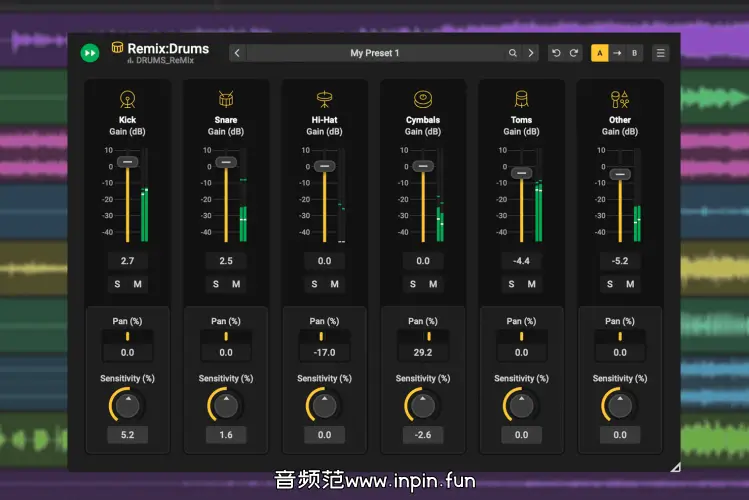Image resolution: width=749 pixels, height=500 pixels.
Task: Click the green bypass/play button
Action: (x=90, y=53)
